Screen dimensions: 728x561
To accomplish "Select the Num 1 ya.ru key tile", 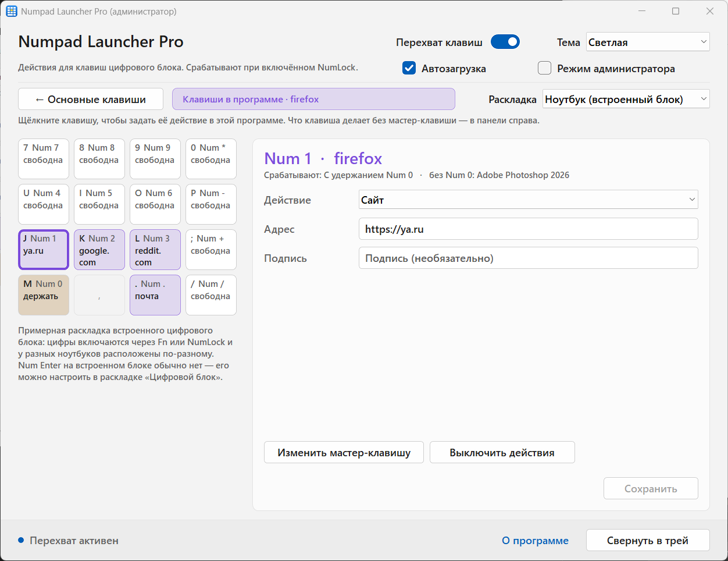I will point(44,250).
